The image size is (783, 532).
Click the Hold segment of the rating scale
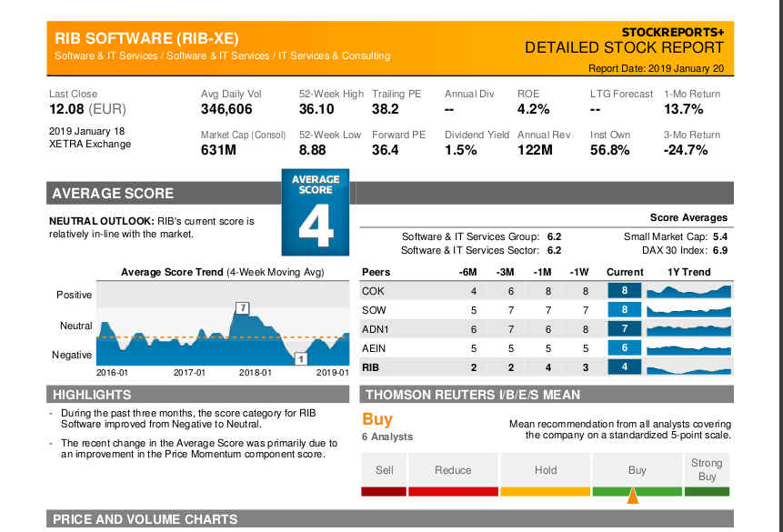coord(545,470)
